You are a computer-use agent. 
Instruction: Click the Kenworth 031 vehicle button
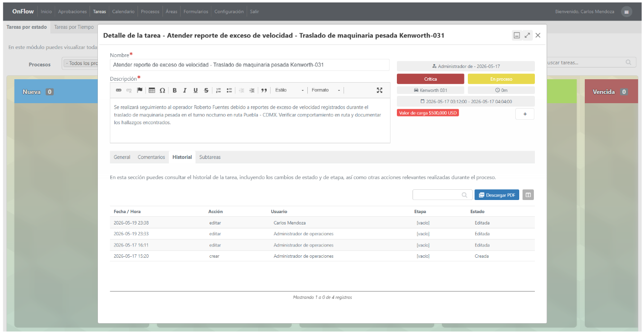[431, 90]
